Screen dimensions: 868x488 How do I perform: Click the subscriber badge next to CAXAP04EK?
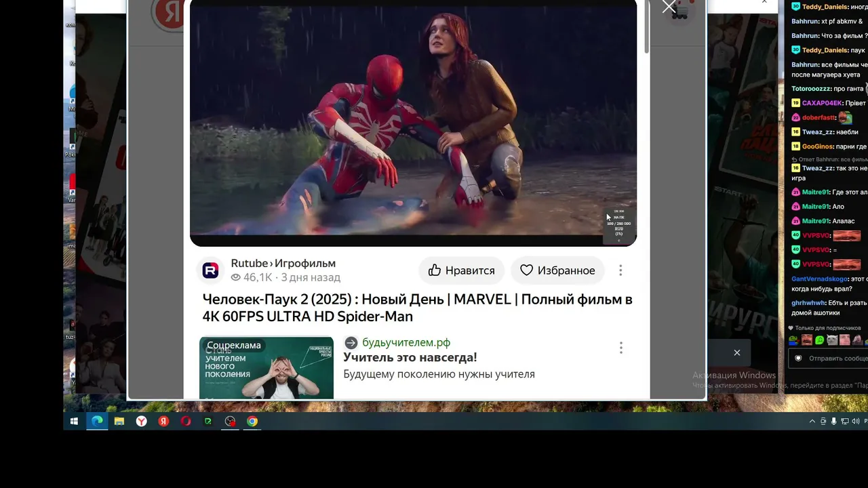tap(795, 103)
